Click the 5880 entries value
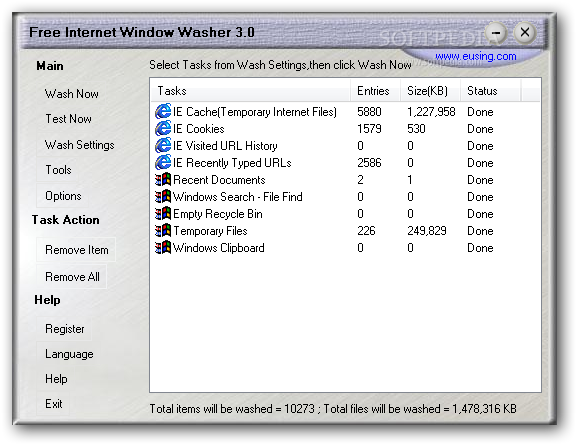Viewport: 577px width, 445px height. coord(369,112)
